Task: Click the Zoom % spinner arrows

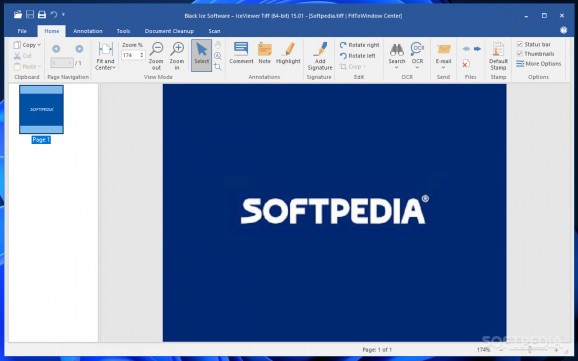Action: tap(142, 55)
